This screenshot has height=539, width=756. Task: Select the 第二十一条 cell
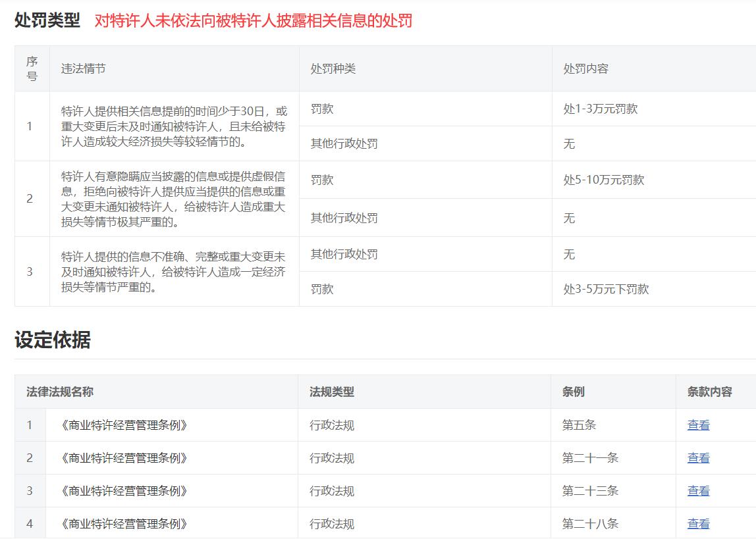coord(590,458)
